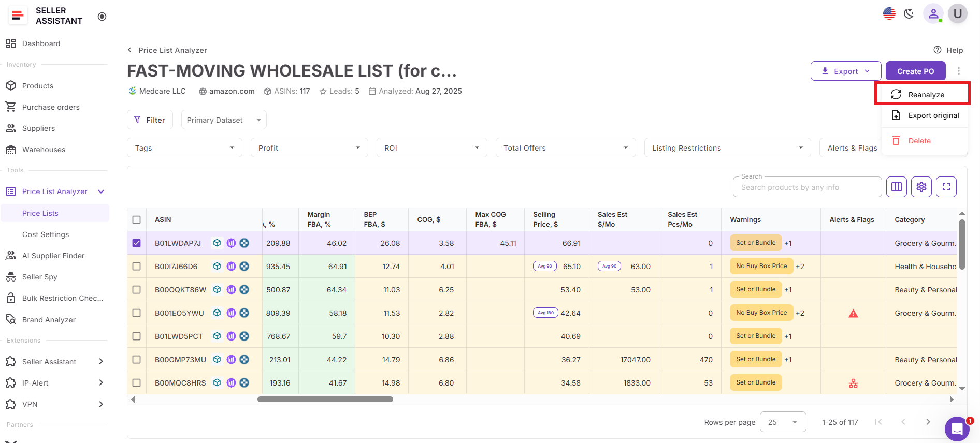Go back using Price List Analyzer breadcrumb
This screenshot has width=980, height=443.
167,50
